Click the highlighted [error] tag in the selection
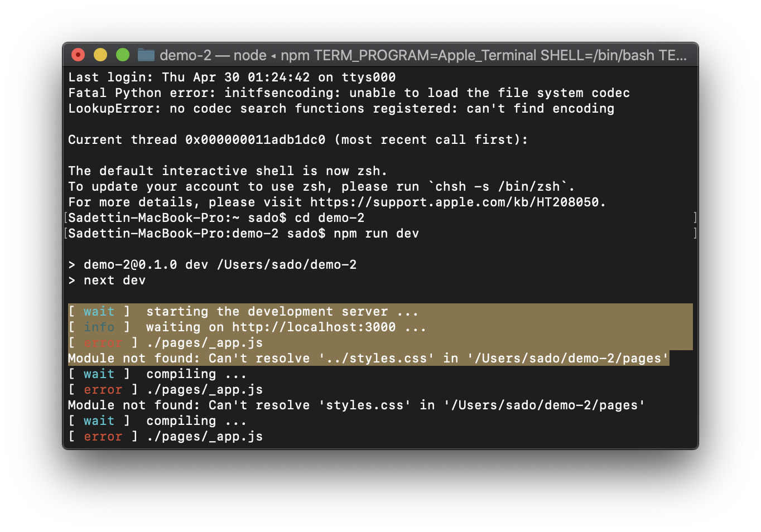This screenshot has width=761, height=532. [x=103, y=342]
